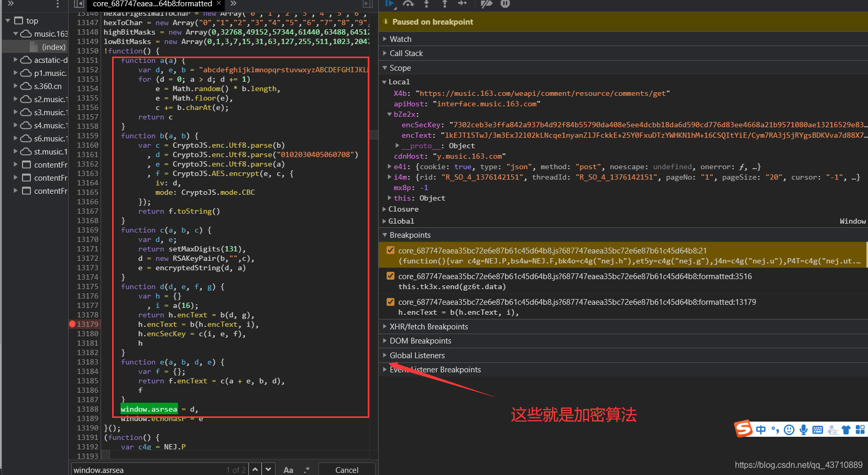The height and width of the screenshot is (475, 868).
Task: Toggle pause on exceptions
Action: tap(505, 4)
